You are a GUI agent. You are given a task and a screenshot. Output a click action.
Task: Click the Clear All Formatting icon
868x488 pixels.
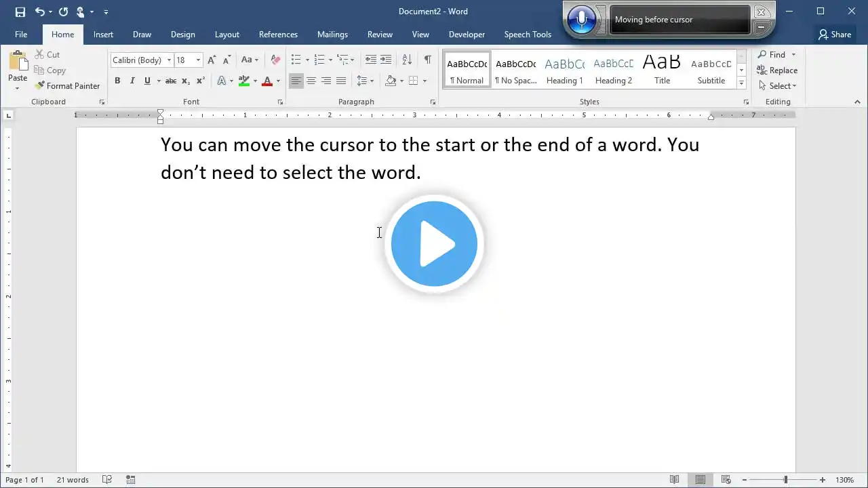point(275,60)
